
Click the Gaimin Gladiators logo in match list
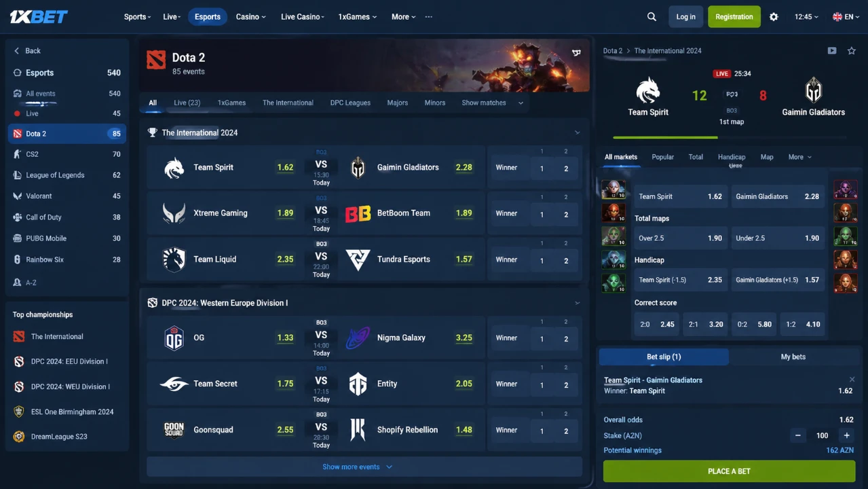tap(358, 167)
